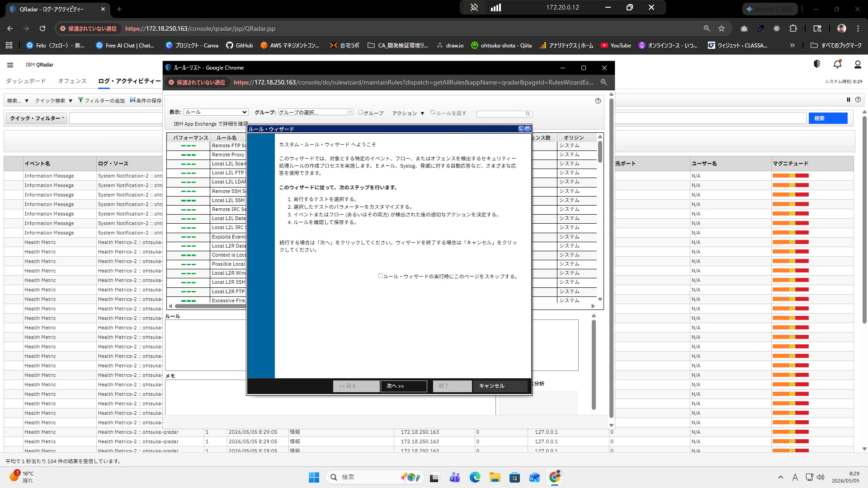Open QRadar user profile icon

pos(858,64)
